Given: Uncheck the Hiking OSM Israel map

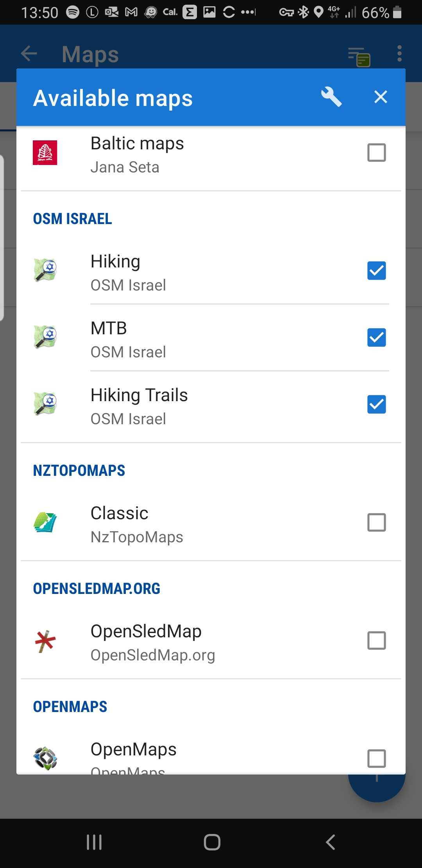Looking at the screenshot, I should click(x=376, y=271).
